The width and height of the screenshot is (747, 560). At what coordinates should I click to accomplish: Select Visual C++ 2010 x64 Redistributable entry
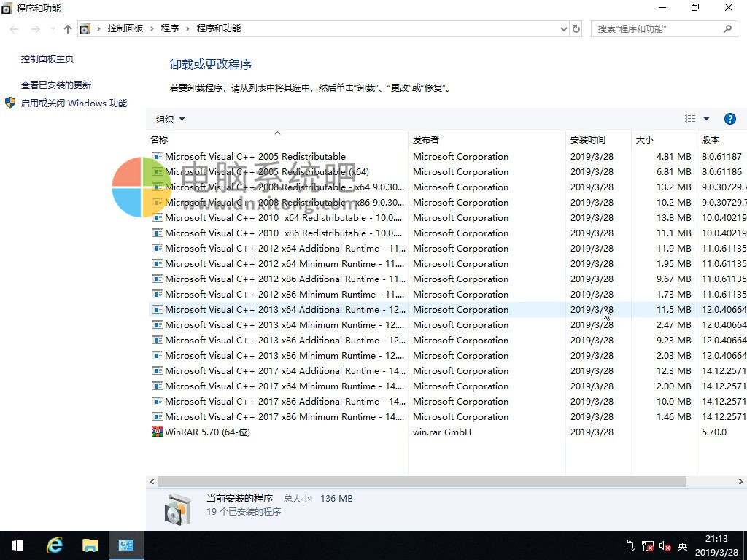coord(448,217)
